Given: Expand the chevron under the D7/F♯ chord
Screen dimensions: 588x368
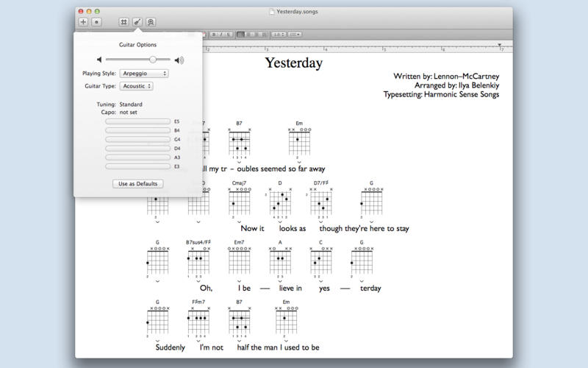Looking at the screenshot, I should (321, 222).
